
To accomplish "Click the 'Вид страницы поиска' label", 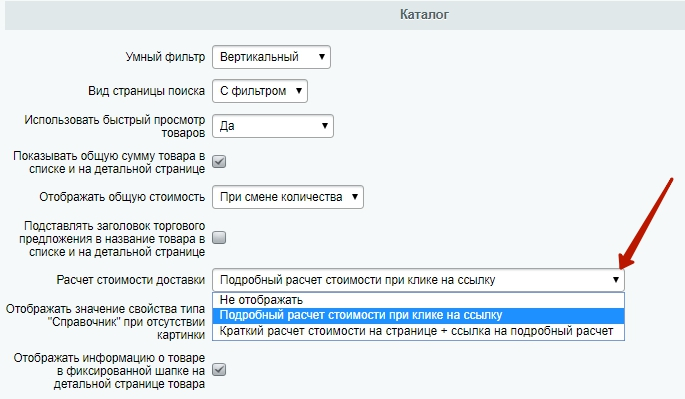I will [146, 91].
